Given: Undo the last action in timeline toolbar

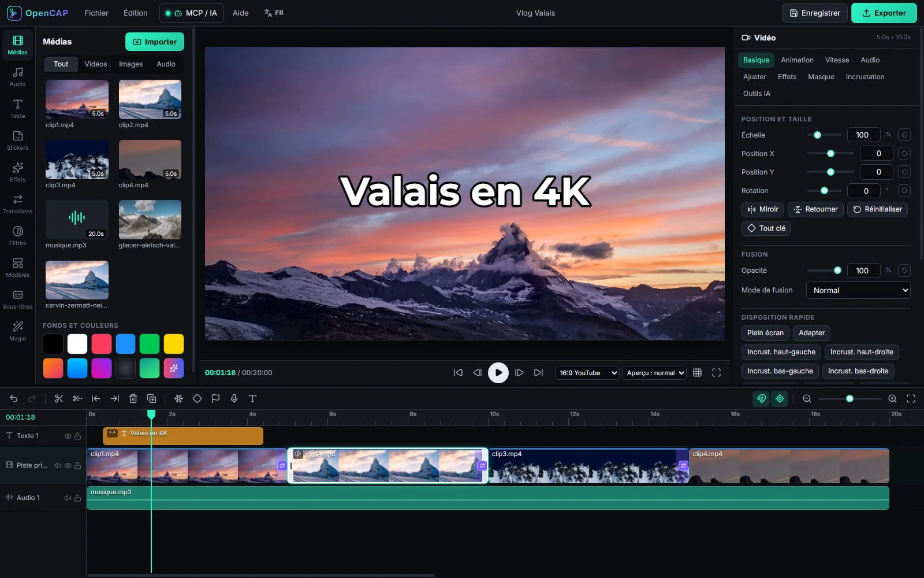Looking at the screenshot, I should (x=14, y=398).
